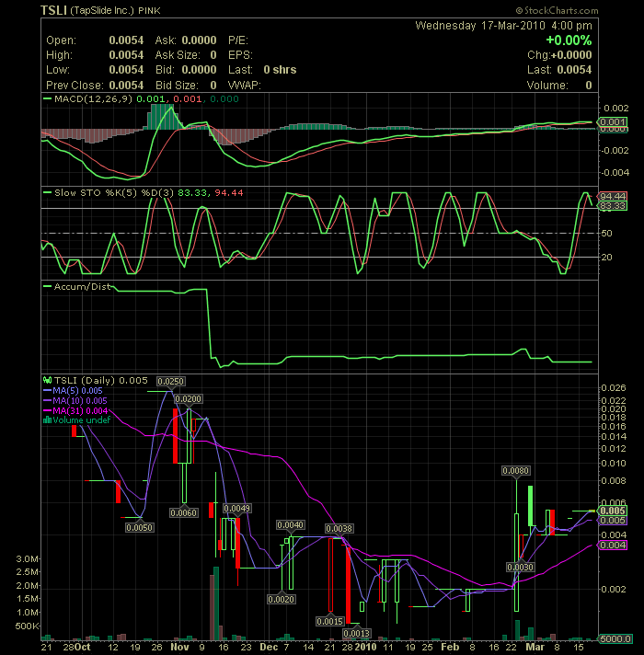Click the candlestick icon beside TSLI (Daily)

point(47,381)
